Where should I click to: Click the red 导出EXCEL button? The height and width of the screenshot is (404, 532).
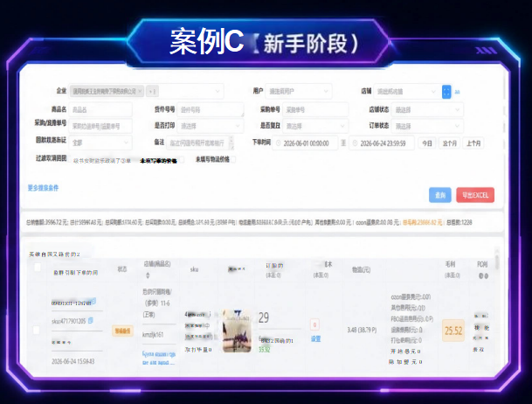(x=475, y=195)
